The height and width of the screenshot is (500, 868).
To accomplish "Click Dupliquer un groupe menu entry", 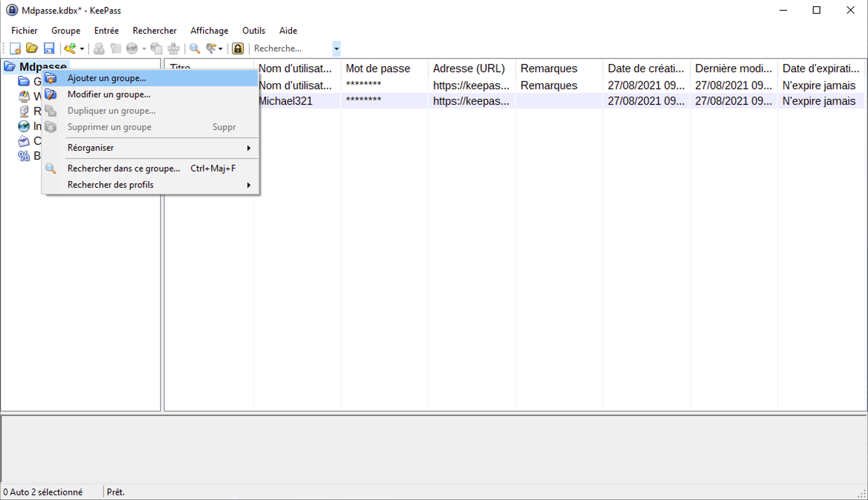I will [x=150, y=111].
